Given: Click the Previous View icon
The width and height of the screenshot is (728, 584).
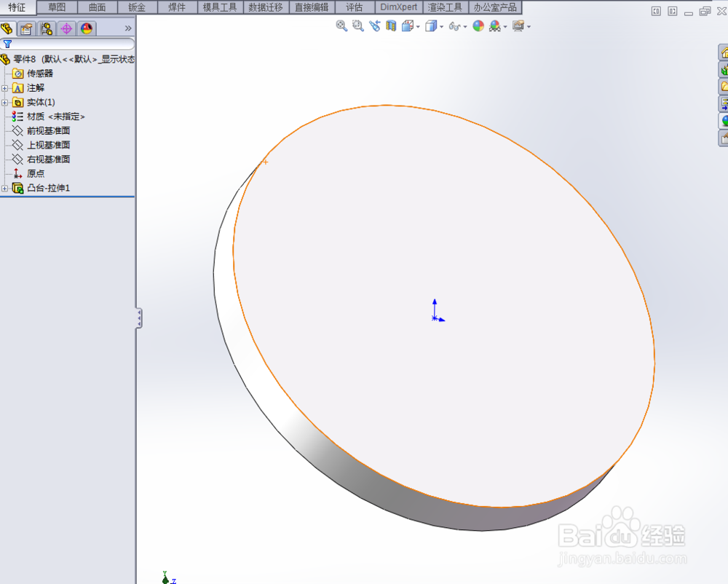Looking at the screenshot, I should pos(375,26).
